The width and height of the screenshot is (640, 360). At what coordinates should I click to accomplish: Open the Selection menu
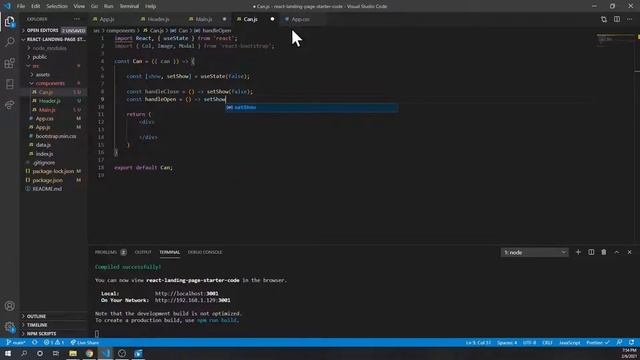click(x=57, y=6)
